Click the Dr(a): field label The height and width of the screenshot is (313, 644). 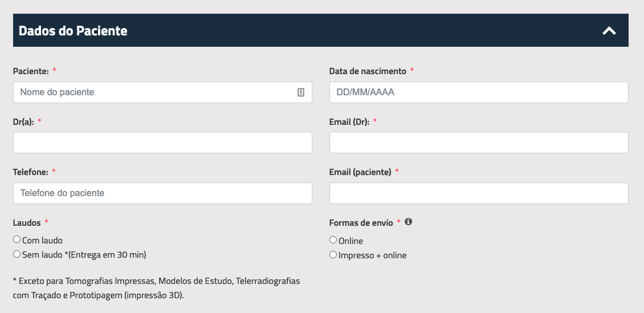23,121
